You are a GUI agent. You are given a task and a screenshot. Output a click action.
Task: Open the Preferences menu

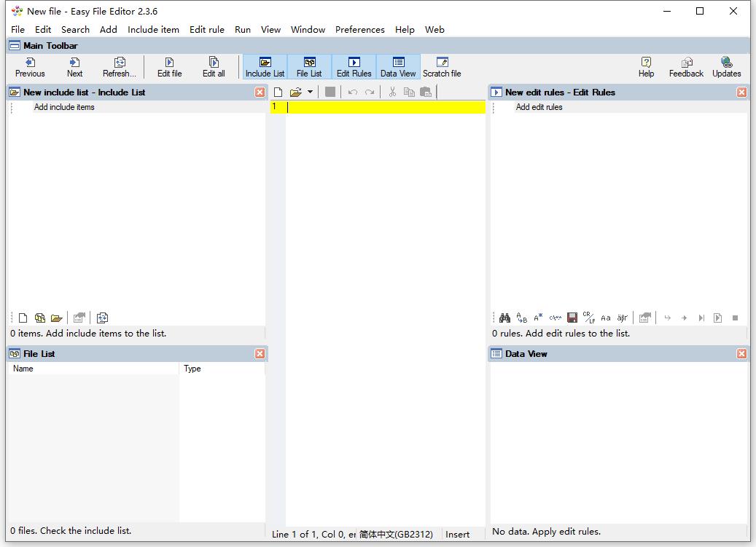360,29
